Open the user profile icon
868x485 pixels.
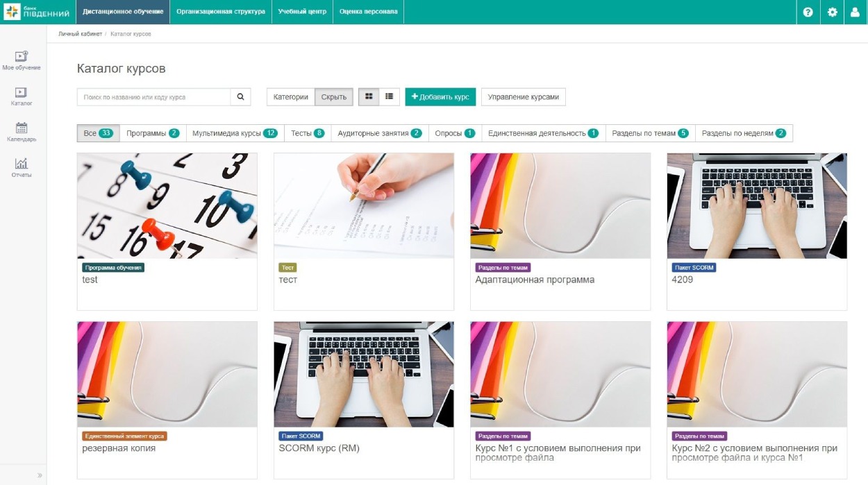pyautogui.click(x=856, y=12)
